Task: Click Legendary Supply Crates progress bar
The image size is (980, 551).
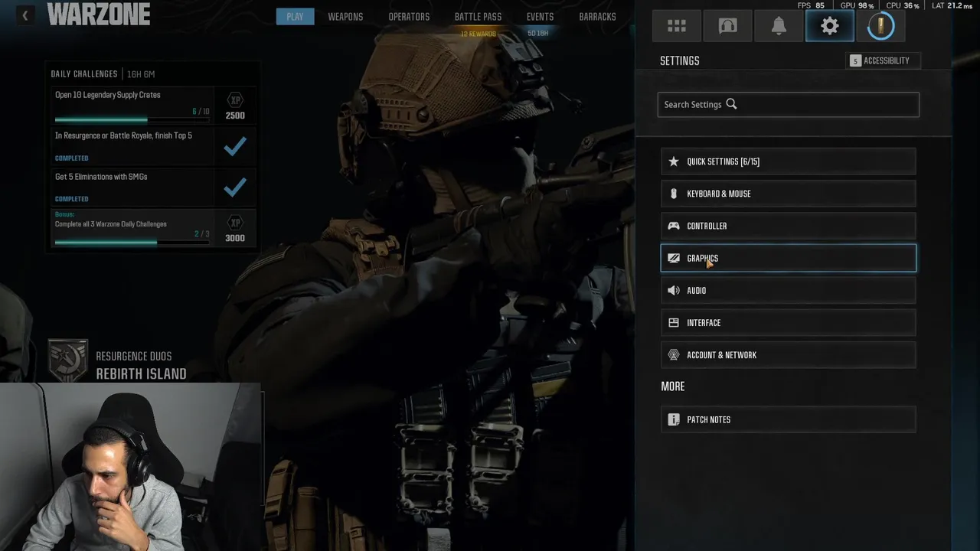Action: pyautogui.click(x=132, y=120)
